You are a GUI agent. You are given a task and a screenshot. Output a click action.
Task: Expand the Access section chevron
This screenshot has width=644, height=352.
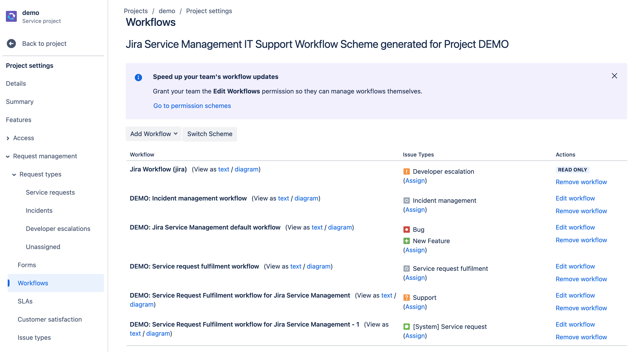click(x=8, y=138)
